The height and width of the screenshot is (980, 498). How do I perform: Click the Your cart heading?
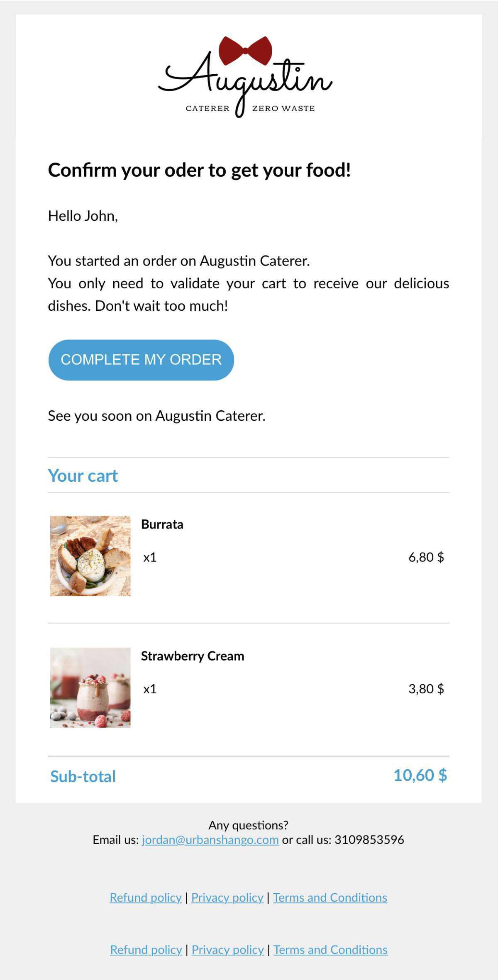tap(83, 476)
